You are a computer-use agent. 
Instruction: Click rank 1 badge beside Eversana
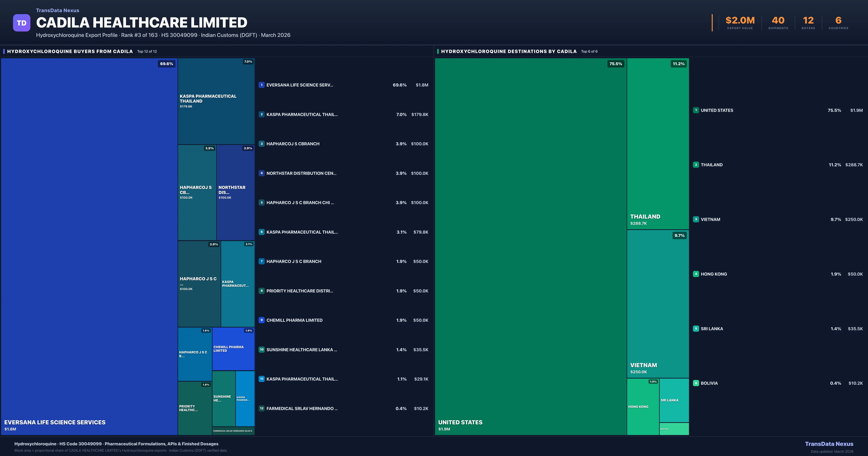261,85
